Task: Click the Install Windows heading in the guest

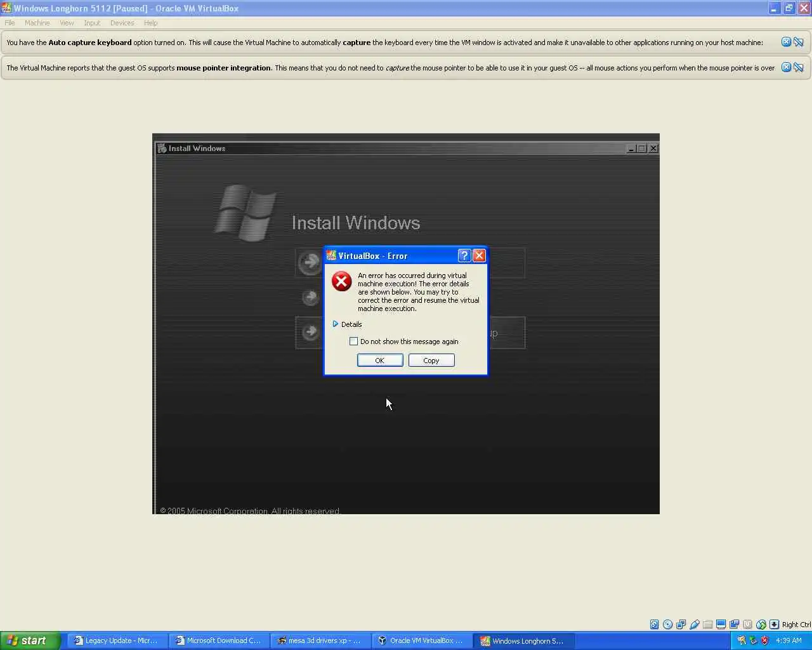Action: coord(356,223)
